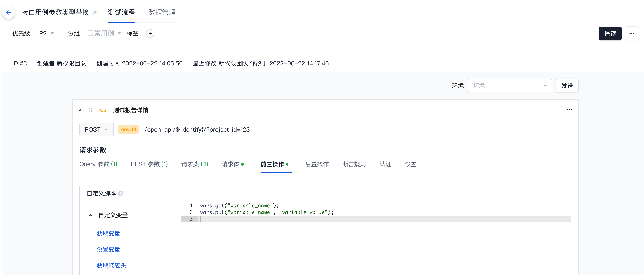
Task: Open the 设置 tab
Action: point(410,164)
